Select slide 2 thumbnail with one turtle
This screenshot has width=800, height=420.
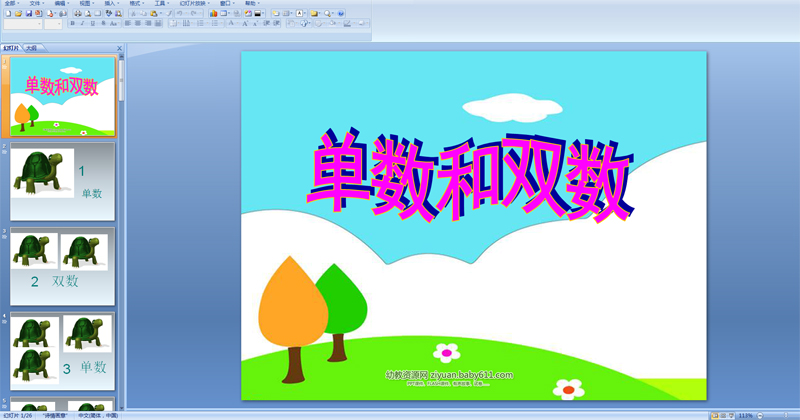(63, 182)
